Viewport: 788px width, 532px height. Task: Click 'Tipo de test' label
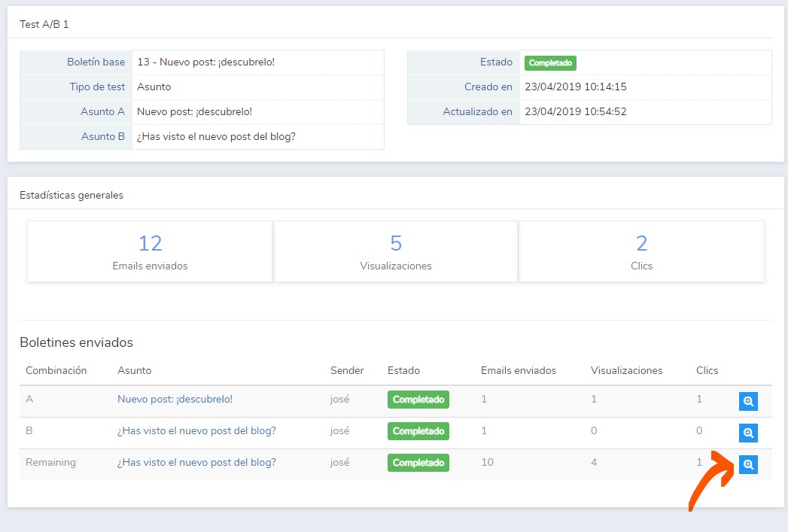coord(97,87)
